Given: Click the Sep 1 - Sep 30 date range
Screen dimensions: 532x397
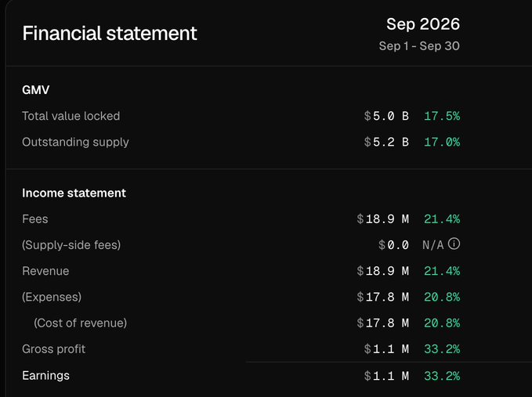Looking at the screenshot, I should tap(419, 45).
